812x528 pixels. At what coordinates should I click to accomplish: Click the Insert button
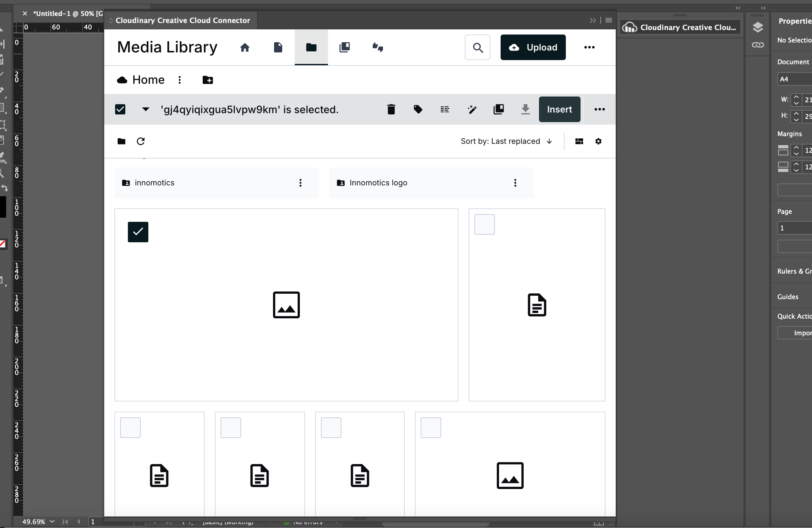click(x=559, y=110)
